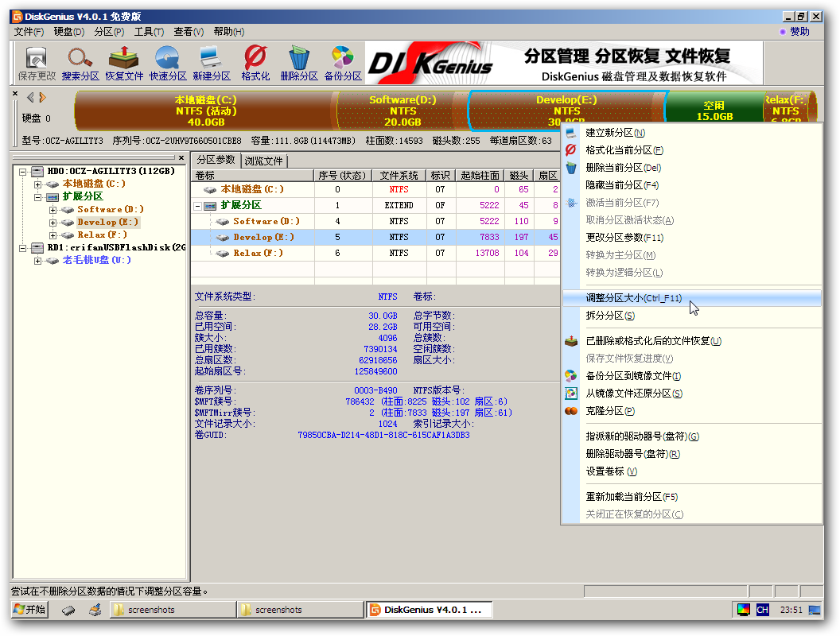The height and width of the screenshot is (636, 840).
Task: Collapse 扩展分区 row in the partition table
Action: (198, 206)
